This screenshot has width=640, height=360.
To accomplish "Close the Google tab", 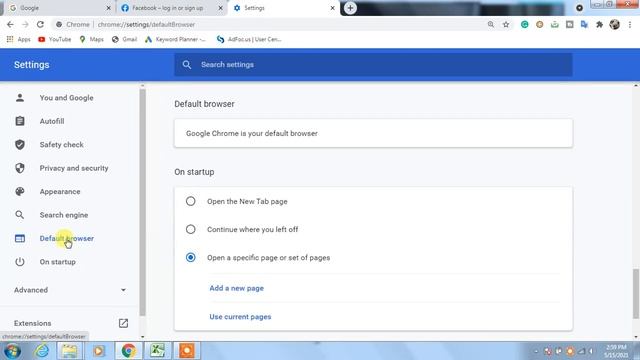I will [x=108, y=8].
